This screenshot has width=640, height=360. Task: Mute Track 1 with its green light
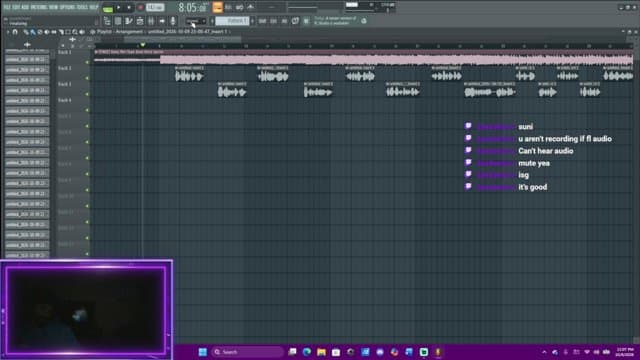87,62
